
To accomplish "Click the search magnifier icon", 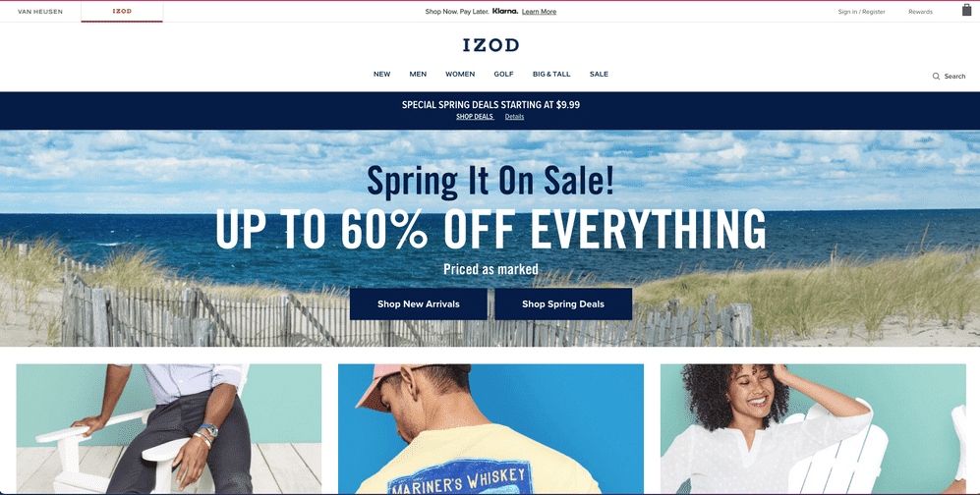I will (x=936, y=77).
